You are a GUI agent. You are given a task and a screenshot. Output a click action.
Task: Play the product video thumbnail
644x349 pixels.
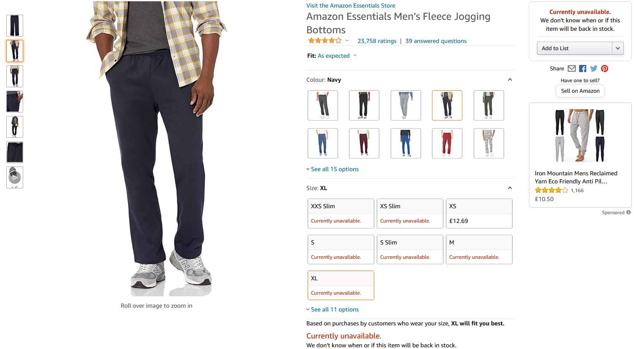pyautogui.click(x=15, y=177)
